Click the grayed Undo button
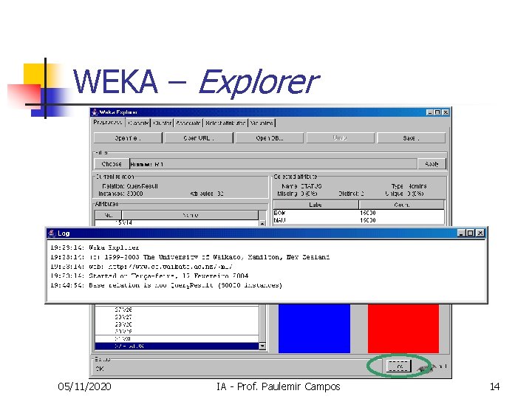Image resolution: width=532 pixels, height=399 pixels. coord(341,138)
